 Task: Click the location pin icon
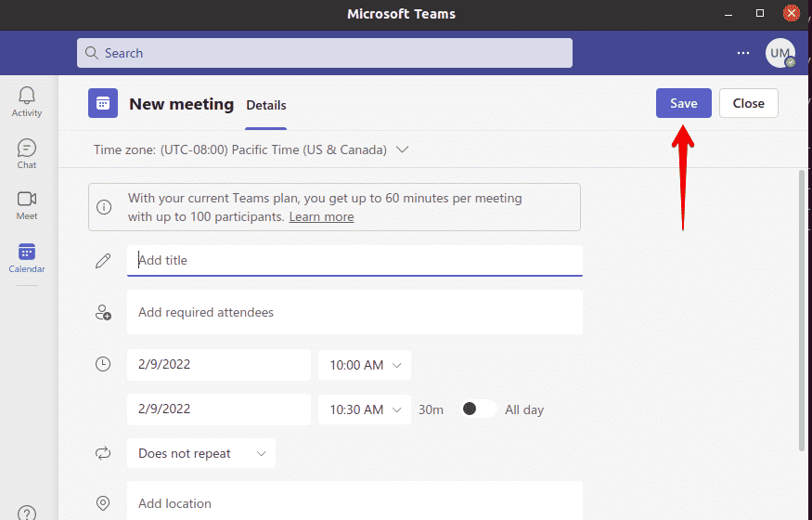103,503
